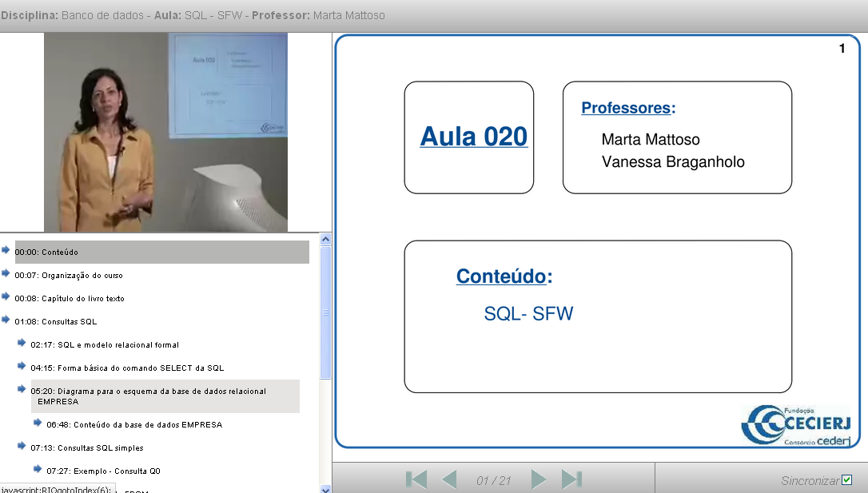Toggle the Sincronizar checkbox
The height and width of the screenshot is (493, 868).
(846, 479)
